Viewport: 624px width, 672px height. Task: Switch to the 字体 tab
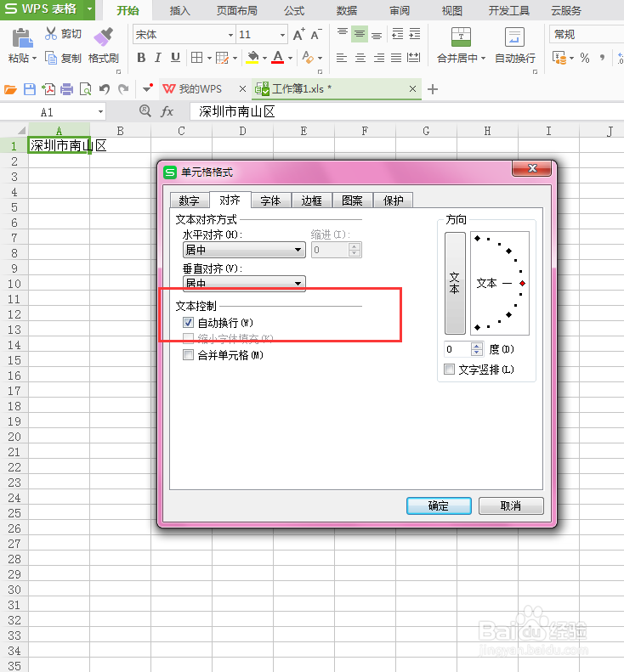(270, 200)
